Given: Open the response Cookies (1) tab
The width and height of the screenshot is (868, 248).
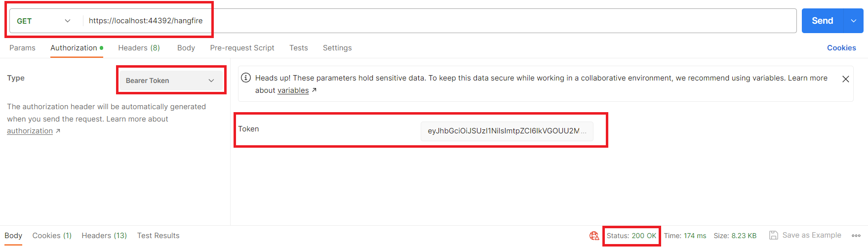Looking at the screenshot, I should [52, 236].
